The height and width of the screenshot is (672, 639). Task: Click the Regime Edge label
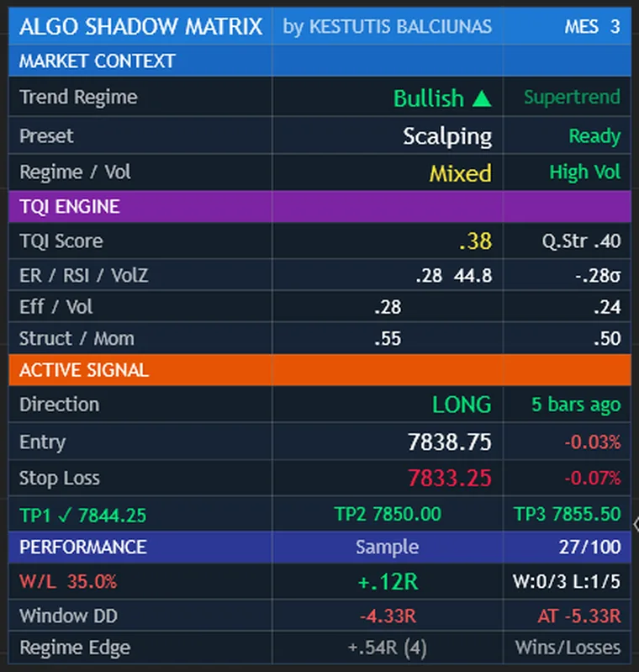coord(75,648)
